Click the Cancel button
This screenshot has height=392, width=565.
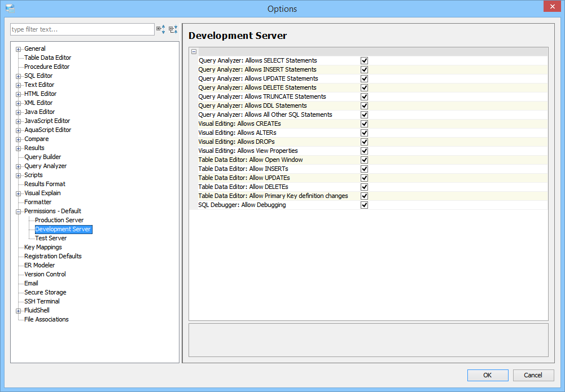(x=533, y=375)
